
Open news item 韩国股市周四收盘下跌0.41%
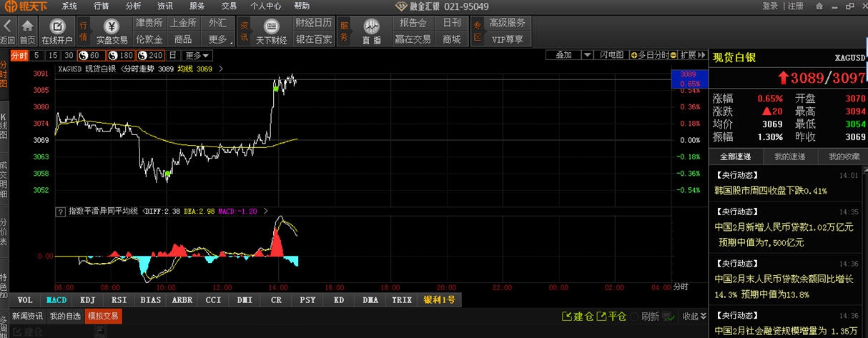[x=771, y=191]
